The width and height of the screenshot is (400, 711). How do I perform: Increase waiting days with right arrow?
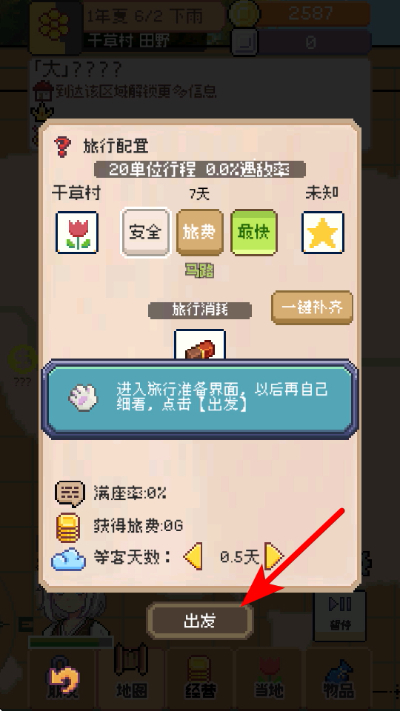pos(274,556)
